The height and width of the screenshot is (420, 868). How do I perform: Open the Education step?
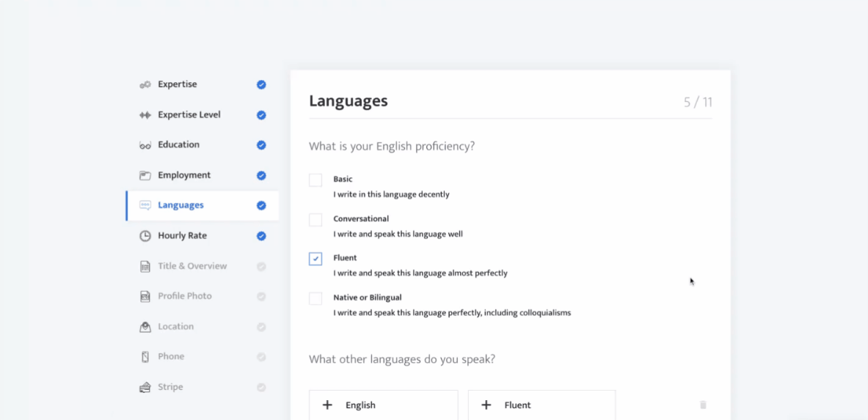click(203, 145)
